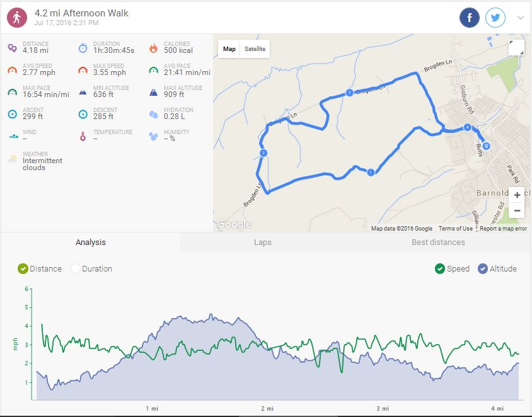Enable the Distance chart axis option

(23, 268)
